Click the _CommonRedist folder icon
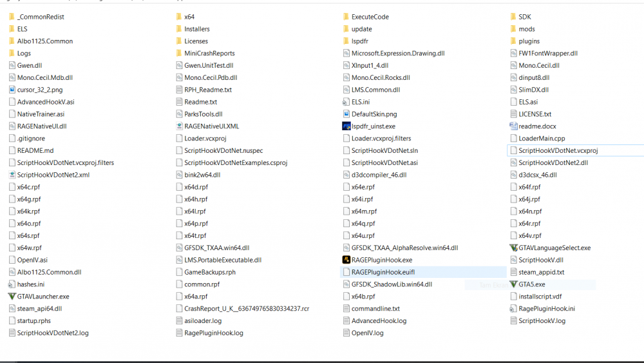 coord(12,17)
